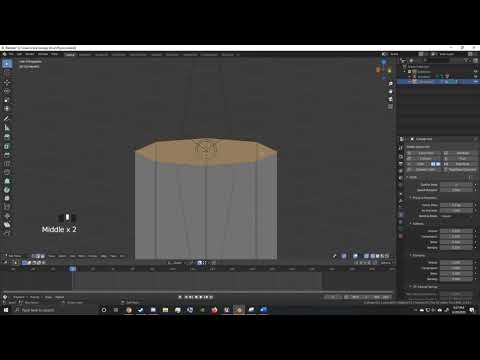Select the Measure ruler tool
The image size is (480, 360).
pyautogui.click(x=7, y=127)
